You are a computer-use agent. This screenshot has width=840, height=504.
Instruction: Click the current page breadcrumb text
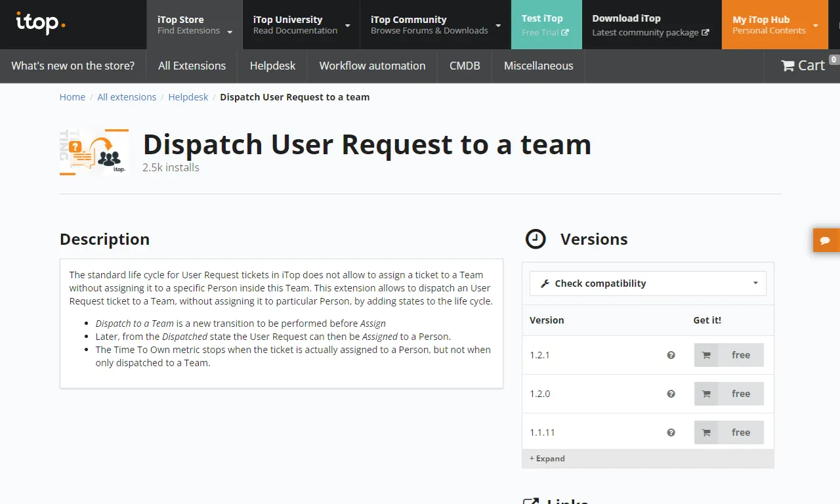295,97
